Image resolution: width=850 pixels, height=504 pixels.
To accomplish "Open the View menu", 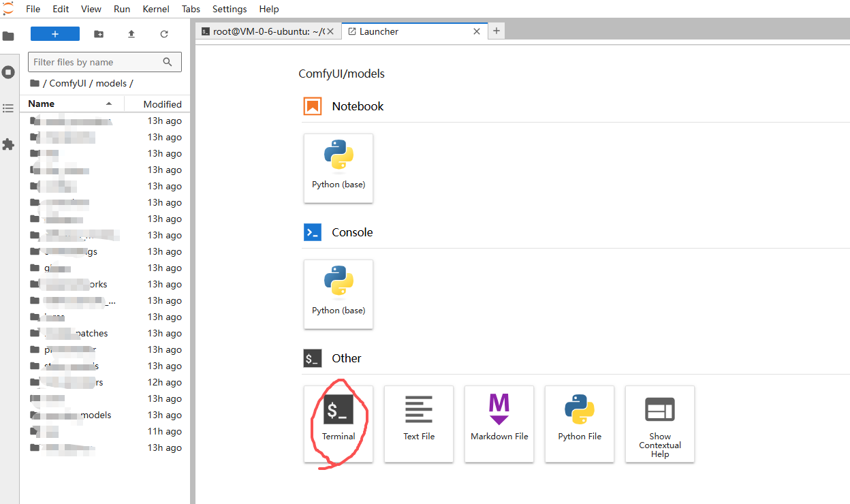I will click(x=91, y=9).
